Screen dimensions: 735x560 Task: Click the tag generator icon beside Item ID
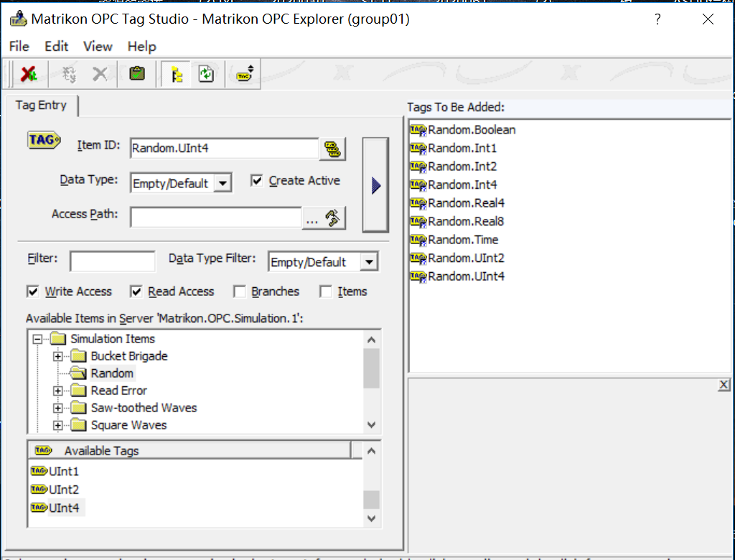pos(332,149)
